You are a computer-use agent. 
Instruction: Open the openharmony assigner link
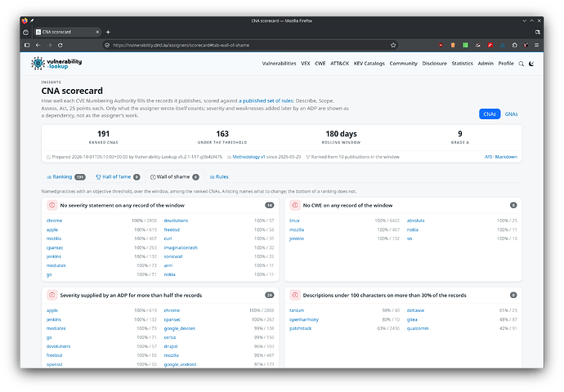[x=304, y=319]
